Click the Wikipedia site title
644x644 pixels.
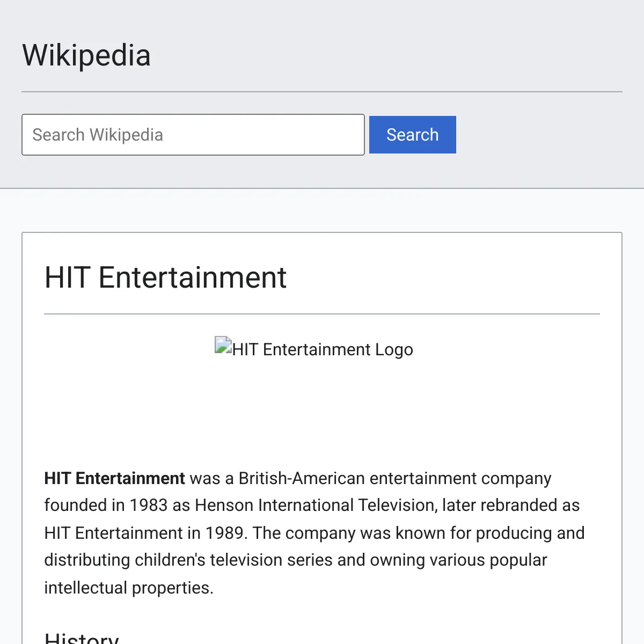pos(86,55)
